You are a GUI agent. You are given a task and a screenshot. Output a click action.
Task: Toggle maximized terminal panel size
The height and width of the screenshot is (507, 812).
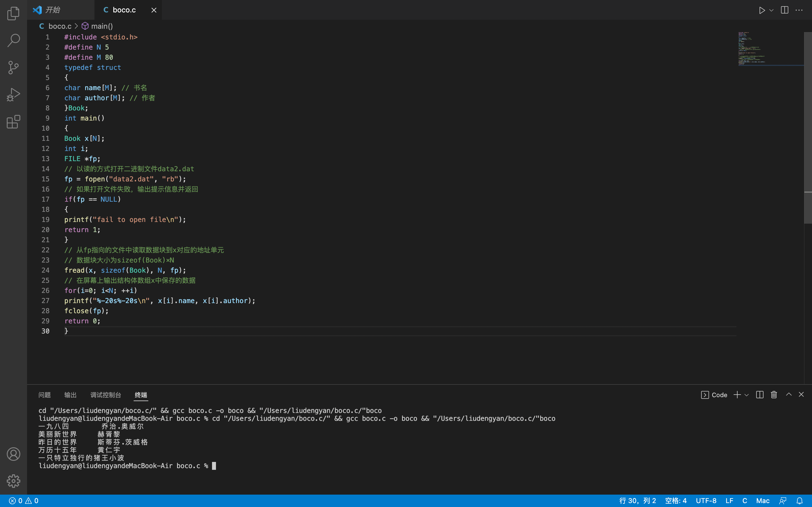point(789,395)
